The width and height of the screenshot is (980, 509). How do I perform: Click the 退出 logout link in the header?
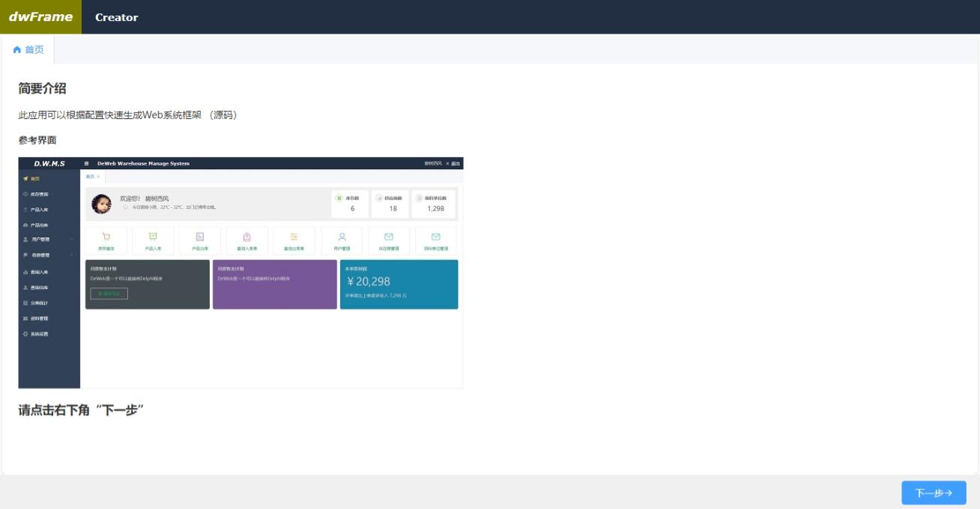click(454, 164)
